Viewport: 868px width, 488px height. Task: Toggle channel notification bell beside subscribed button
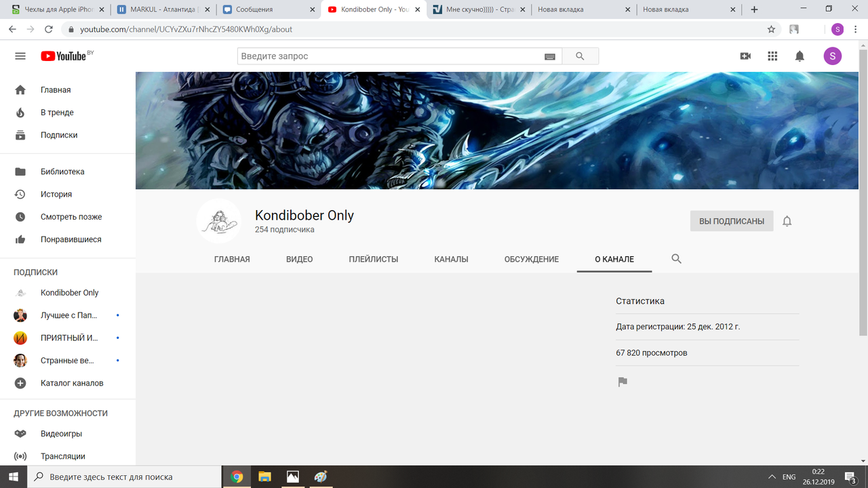pos(787,221)
